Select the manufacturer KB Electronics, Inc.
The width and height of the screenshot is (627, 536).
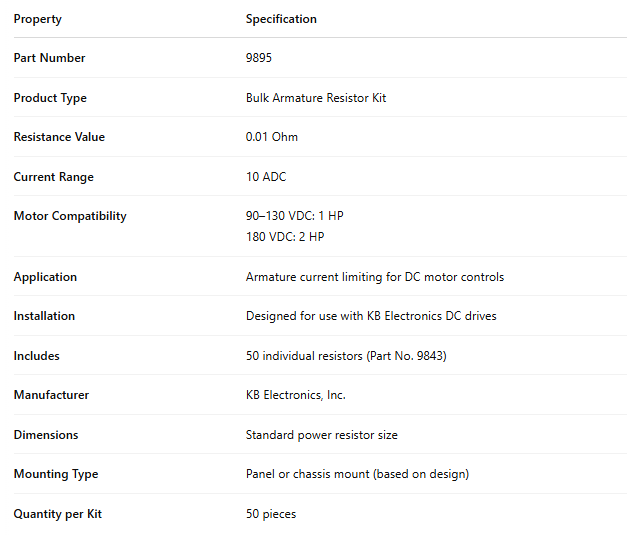pos(296,395)
